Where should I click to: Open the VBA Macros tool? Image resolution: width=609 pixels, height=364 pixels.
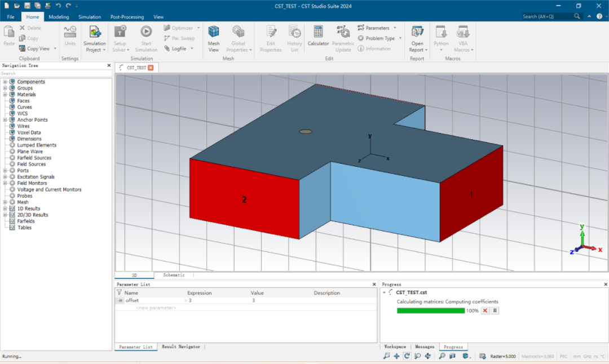[x=463, y=38]
